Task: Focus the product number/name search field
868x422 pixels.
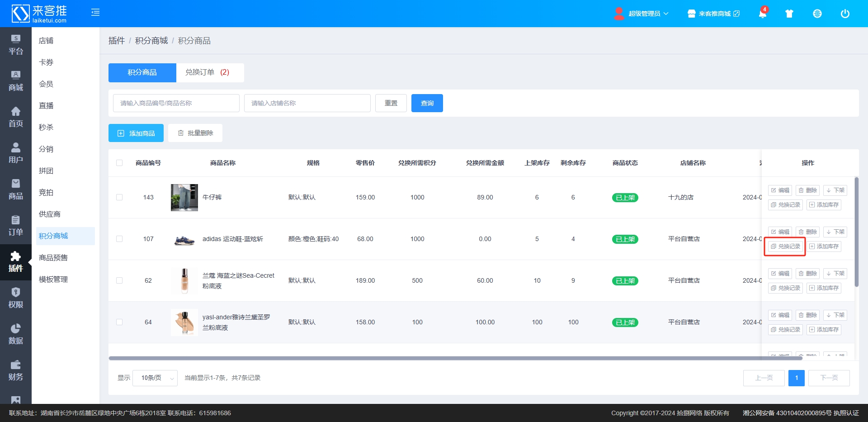Action: pos(176,103)
